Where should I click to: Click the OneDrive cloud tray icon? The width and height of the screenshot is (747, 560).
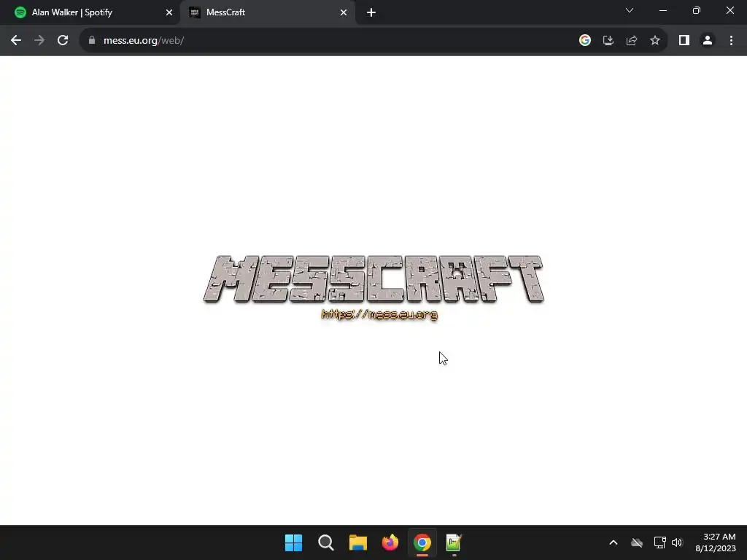click(636, 542)
